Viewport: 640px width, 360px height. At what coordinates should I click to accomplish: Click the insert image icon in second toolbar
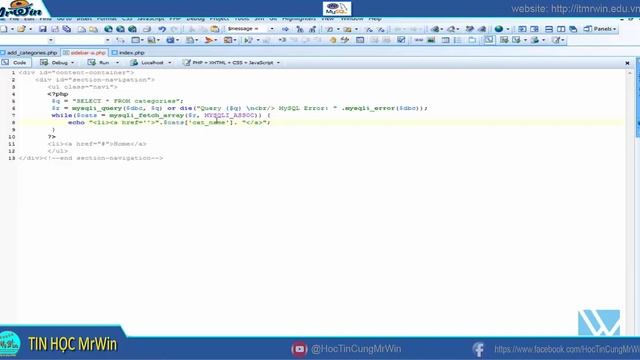pyautogui.click(x=431, y=40)
